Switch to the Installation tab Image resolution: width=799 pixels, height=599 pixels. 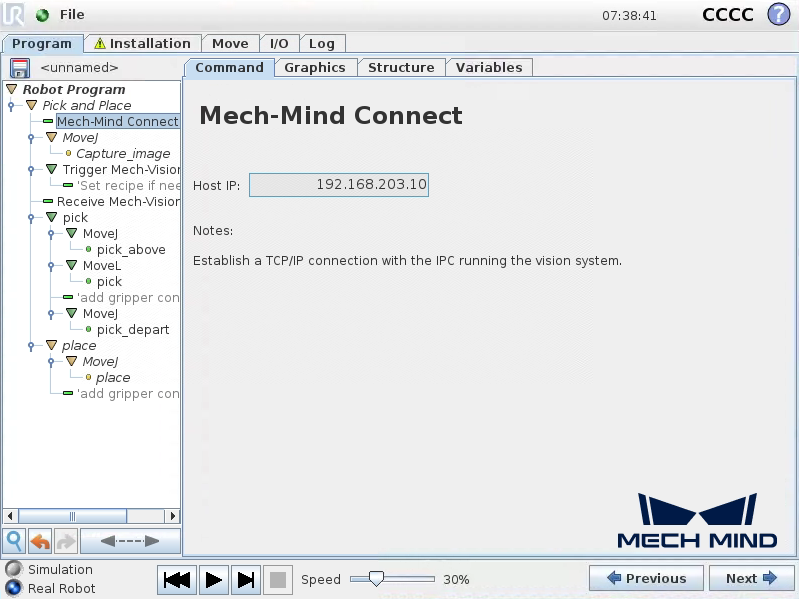(142, 44)
